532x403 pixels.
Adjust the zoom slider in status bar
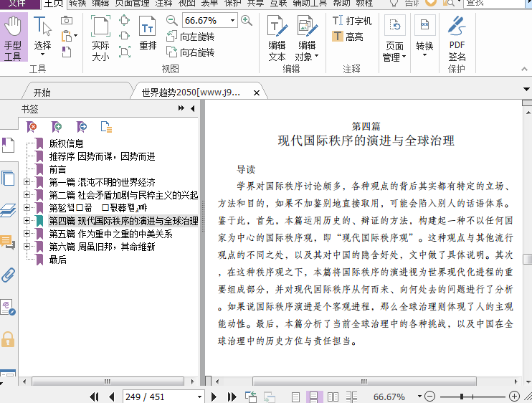coord(462,397)
